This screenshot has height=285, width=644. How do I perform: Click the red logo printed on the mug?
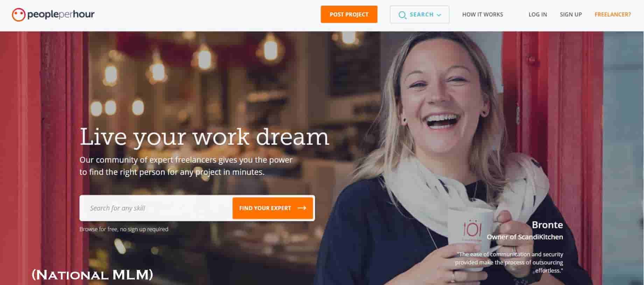[x=472, y=229]
